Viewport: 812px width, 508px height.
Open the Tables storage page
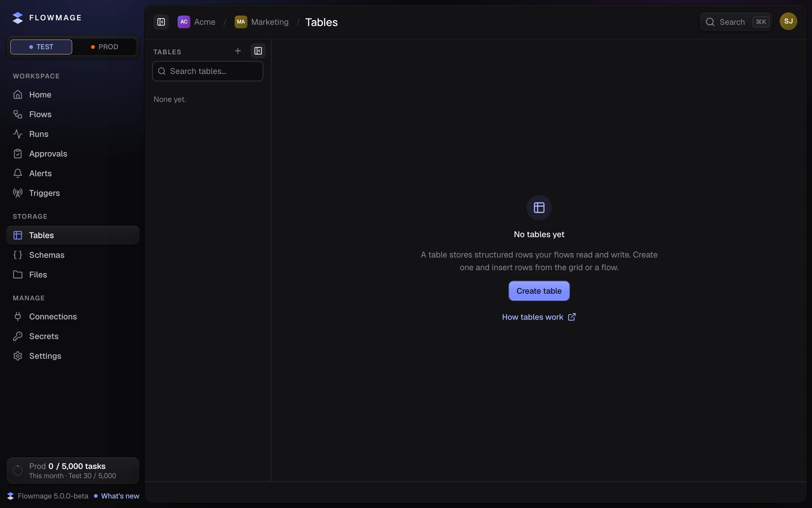(73, 236)
